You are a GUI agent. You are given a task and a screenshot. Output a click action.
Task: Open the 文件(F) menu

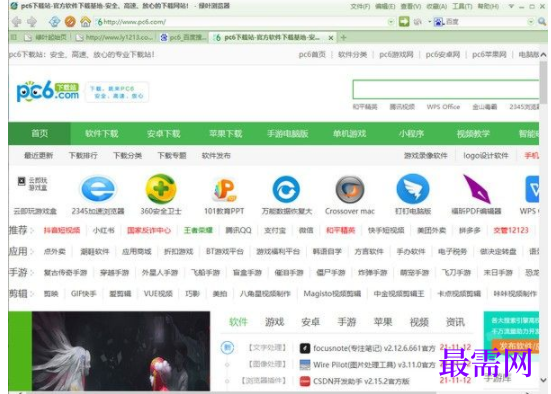(x=360, y=6)
